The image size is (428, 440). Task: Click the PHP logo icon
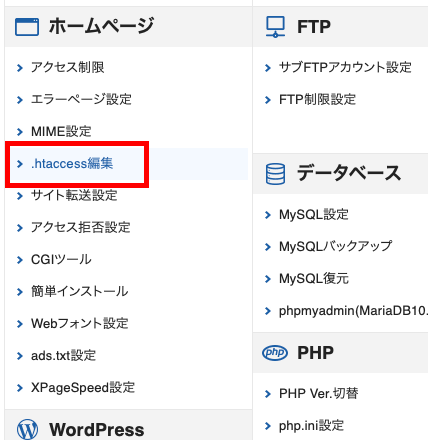coord(275,353)
